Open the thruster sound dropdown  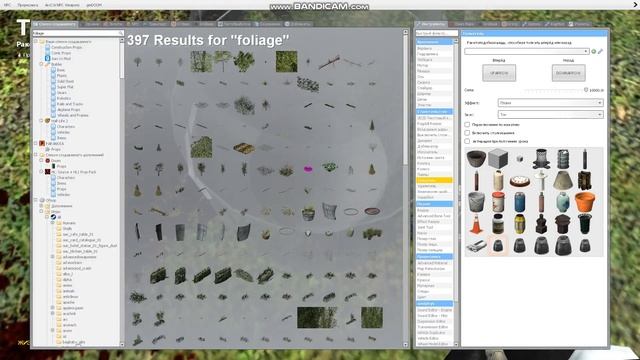550,115
